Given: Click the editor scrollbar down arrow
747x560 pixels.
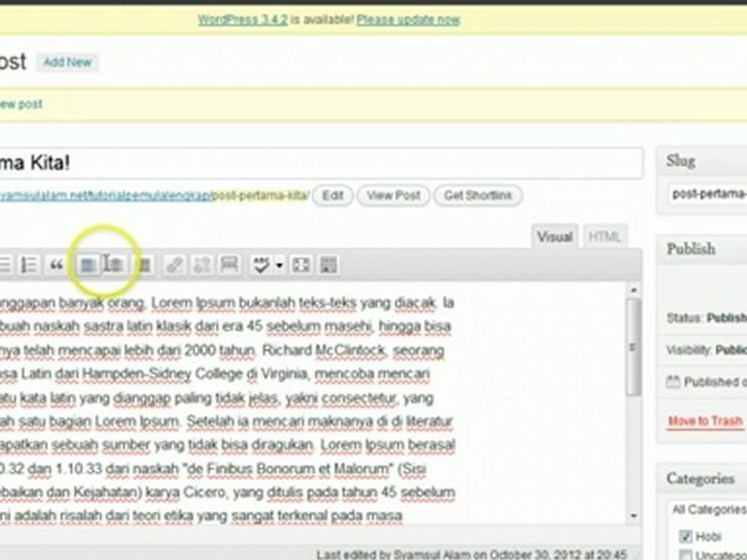Looking at the screenshot, I should pyautogui.click(x=633, y=515).
